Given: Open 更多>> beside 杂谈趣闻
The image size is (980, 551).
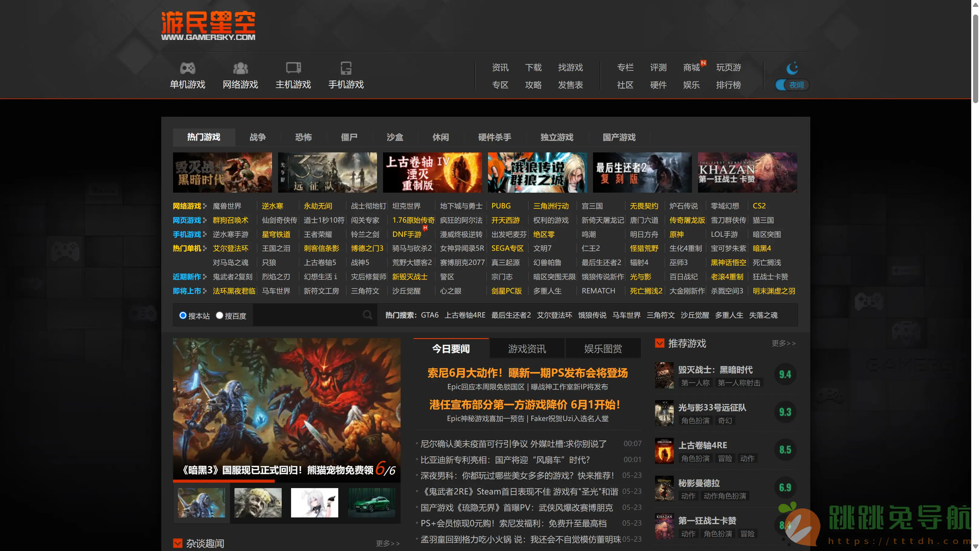Looking at the screenshot, I should click(388, 543).
